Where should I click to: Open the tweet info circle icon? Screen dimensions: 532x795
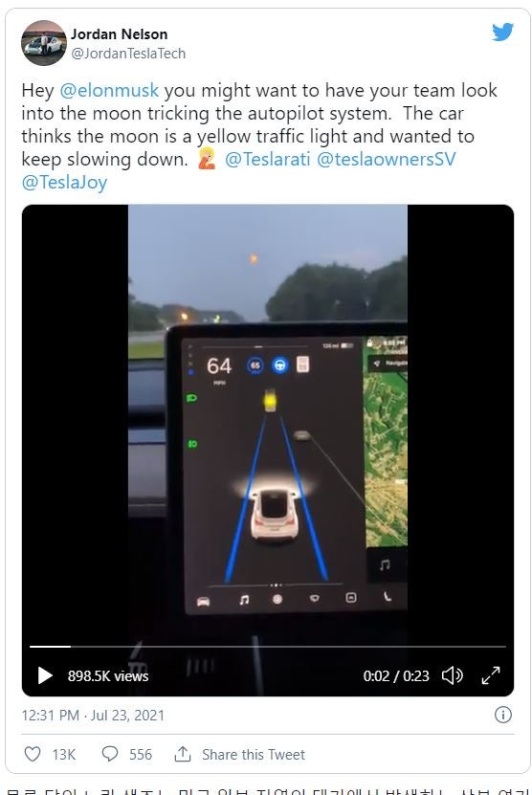click(x=502, y=715)
